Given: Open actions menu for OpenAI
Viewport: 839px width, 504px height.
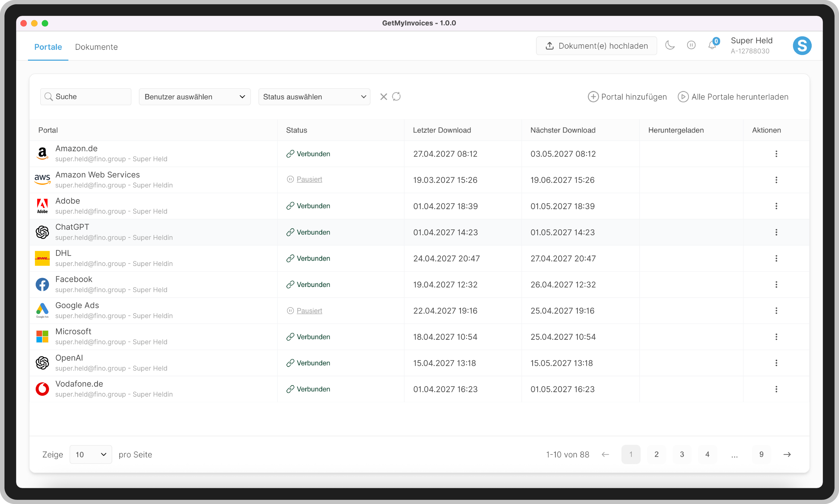Looking at the screenshot, I should [776, 363].
